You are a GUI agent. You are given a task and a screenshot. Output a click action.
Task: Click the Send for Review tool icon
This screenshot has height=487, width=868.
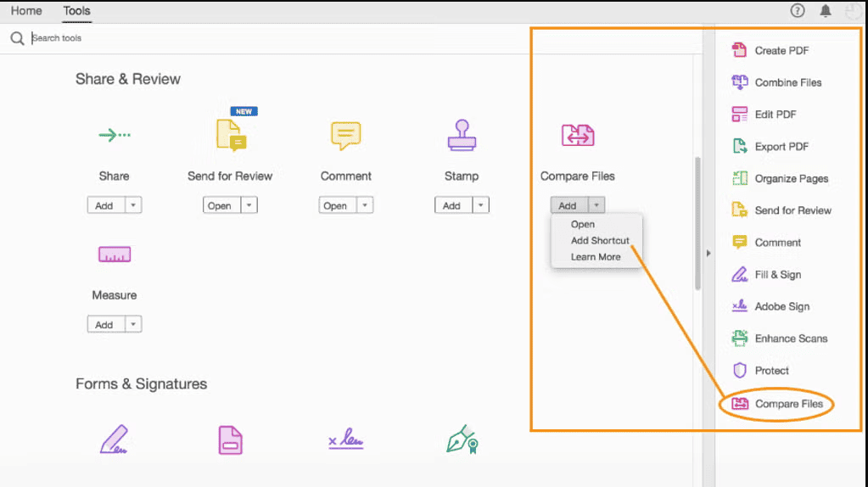231,135
